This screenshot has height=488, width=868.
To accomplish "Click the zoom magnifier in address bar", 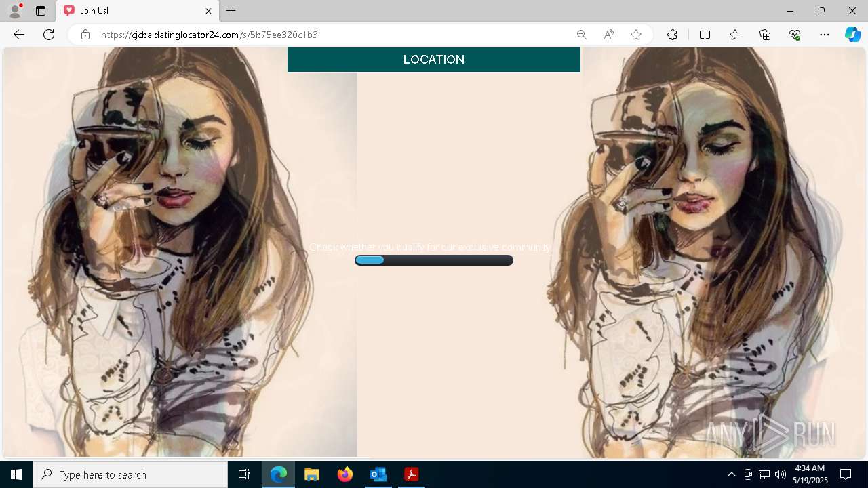I will 582,35.
